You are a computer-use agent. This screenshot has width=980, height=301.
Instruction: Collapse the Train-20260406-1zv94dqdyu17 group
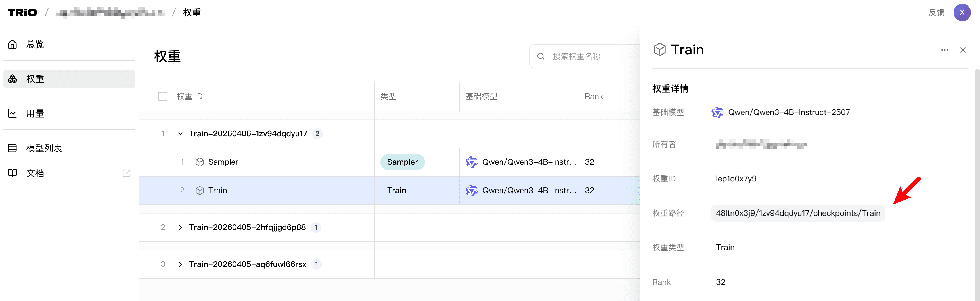[x=180, y=133]
